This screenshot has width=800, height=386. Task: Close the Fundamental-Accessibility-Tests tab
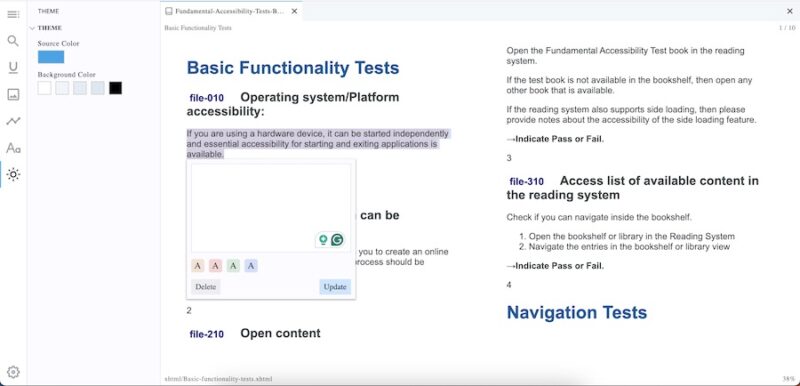[x=294, y=11]
